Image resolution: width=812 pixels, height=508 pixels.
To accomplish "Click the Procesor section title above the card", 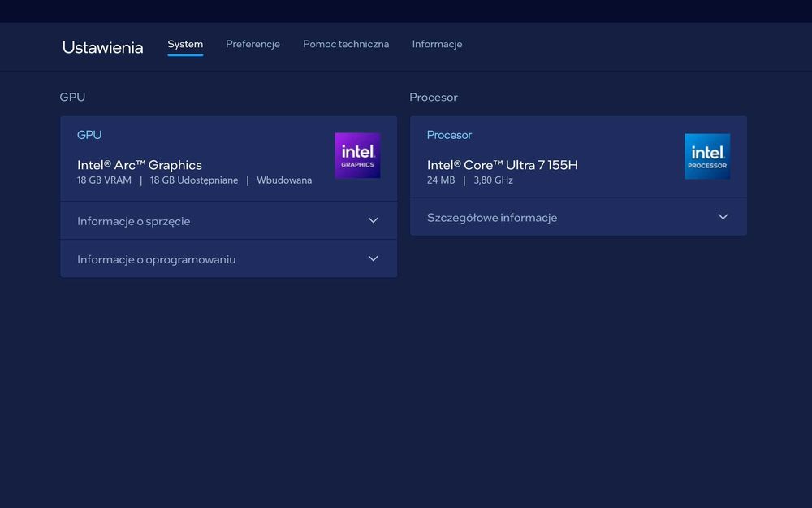I will [x=434, y=97].
